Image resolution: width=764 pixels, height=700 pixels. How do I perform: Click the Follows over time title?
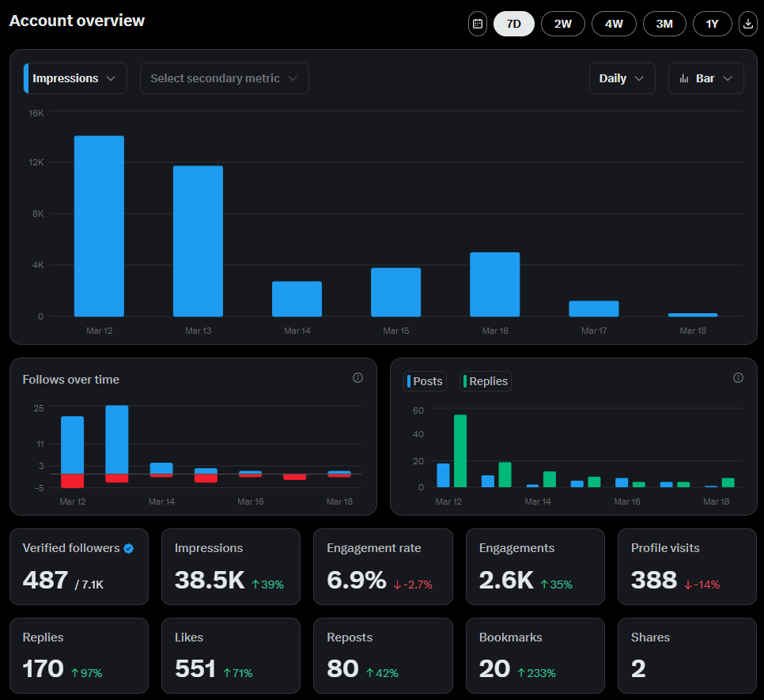tap(70, 380)
